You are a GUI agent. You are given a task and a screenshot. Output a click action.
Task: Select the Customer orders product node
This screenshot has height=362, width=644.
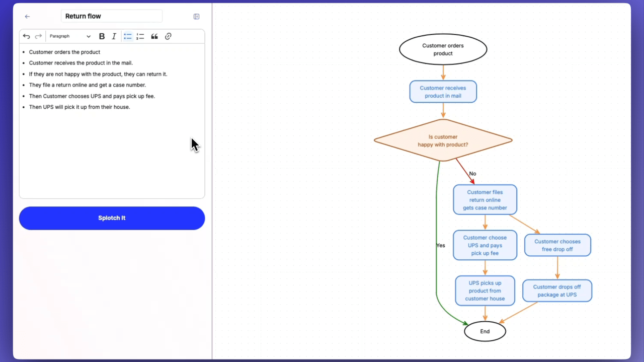pyautogui.click(x=443, y=49)
